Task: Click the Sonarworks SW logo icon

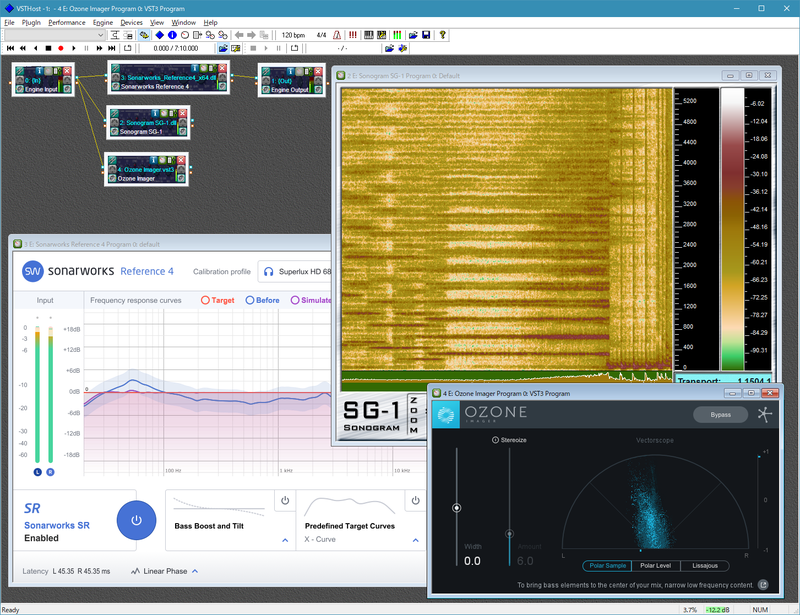Action: click(x=33, y=271)
